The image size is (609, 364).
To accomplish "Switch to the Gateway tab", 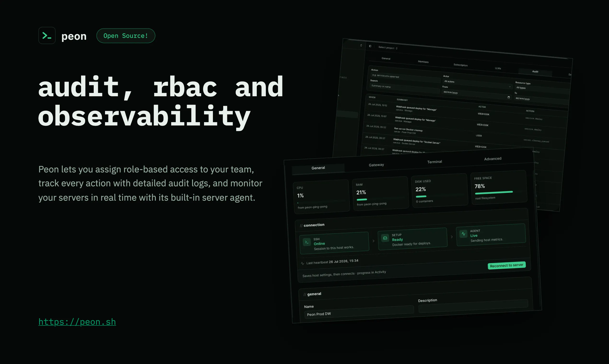I will click(376, 165).
